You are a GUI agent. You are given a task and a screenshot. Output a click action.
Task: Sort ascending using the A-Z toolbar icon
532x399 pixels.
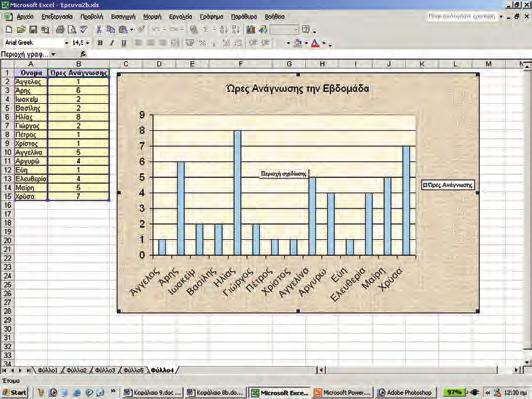click(x=224, y=30)
